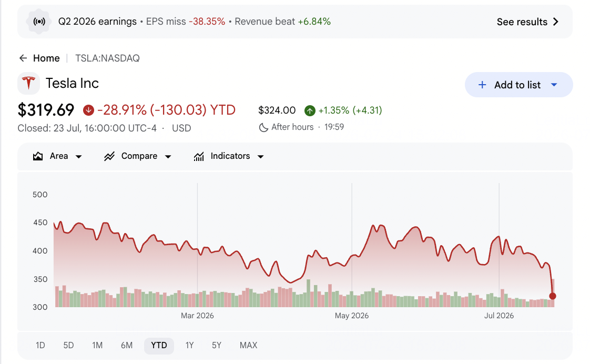Click the live earnings broadcast icon

click(39, 22)
